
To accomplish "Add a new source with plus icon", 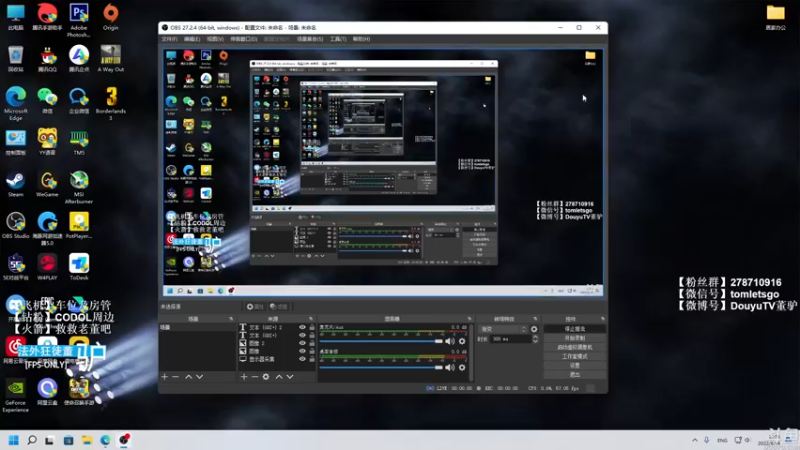I will point(244,377).
